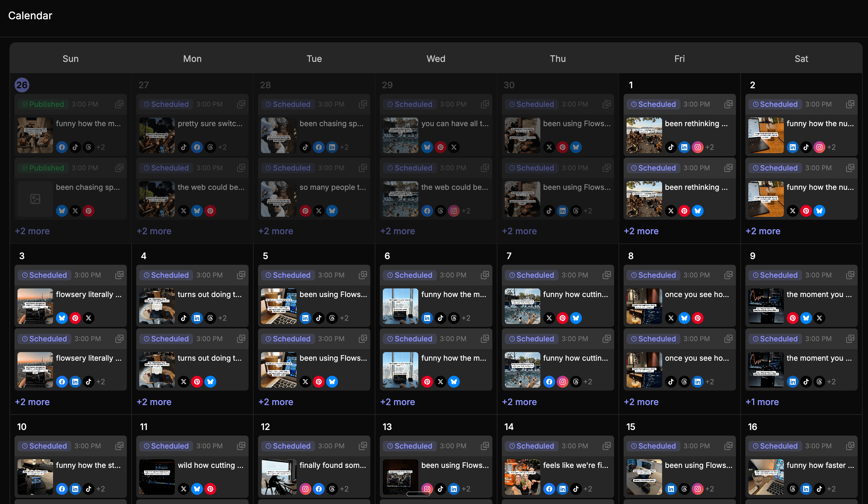Select the Wed column header

pyautogui.click(x=436, y=59)
